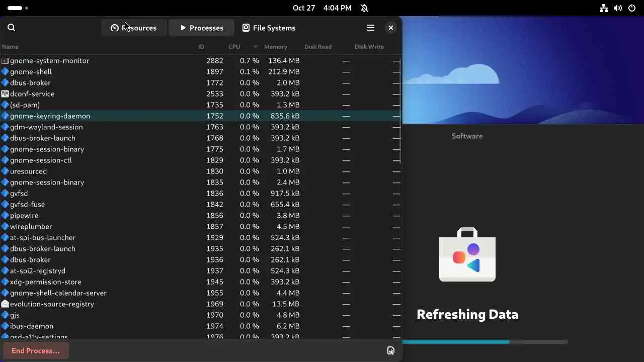Click process ID 1935 for dbus-broker-launch
The width and height of the screenshot is (644, 362).
214,248
